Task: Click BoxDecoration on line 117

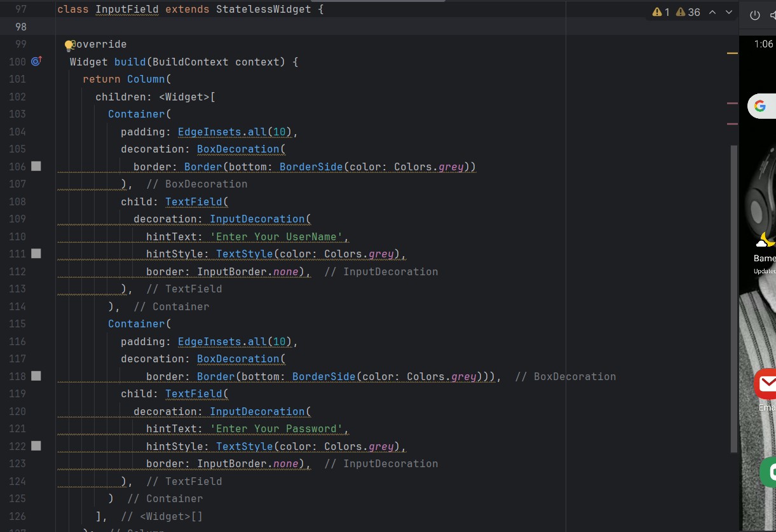Action: tap(238, 359)
